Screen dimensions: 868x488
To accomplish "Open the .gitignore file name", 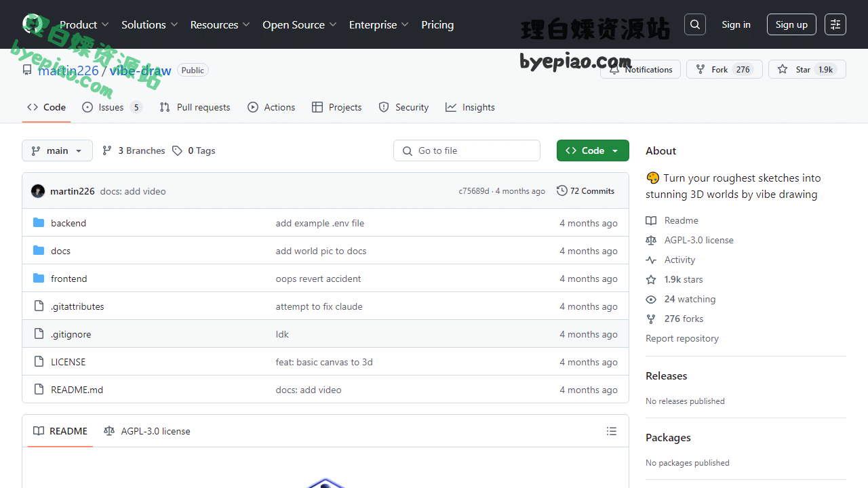I will (x=71, y=334).
